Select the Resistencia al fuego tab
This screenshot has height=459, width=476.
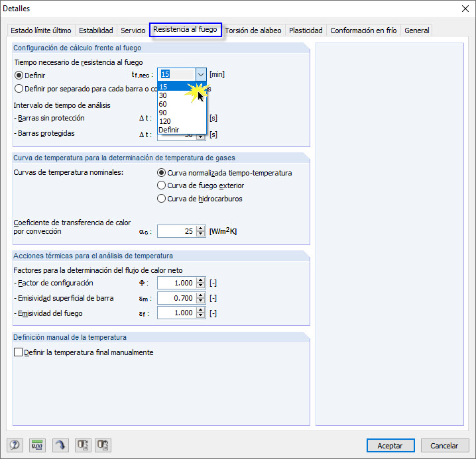[185, 30]
